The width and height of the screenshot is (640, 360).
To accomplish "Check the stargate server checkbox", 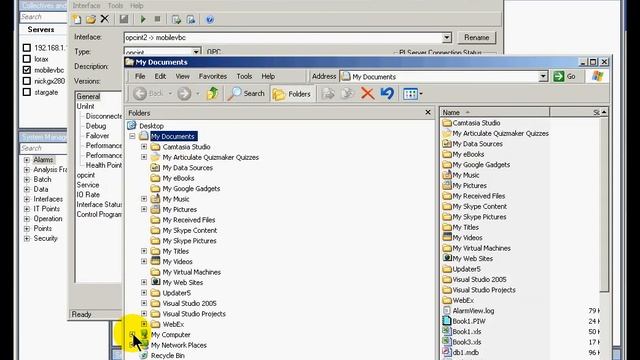I will point(27,92).
